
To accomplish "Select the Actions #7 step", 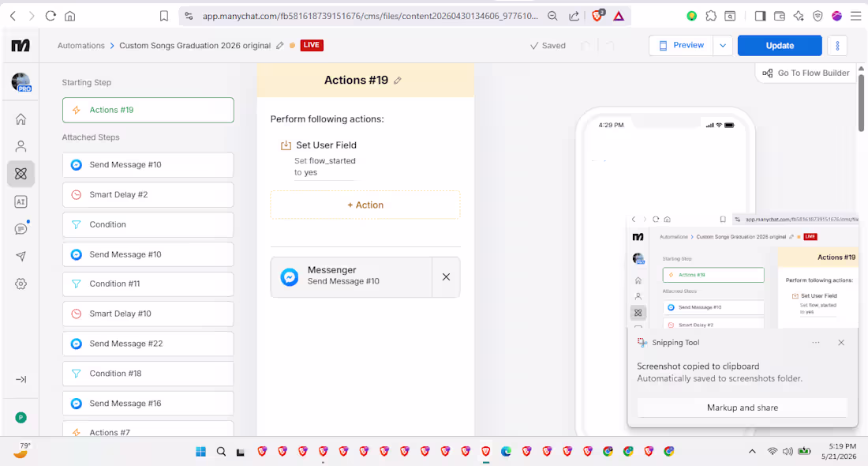I will click(148, 429).
